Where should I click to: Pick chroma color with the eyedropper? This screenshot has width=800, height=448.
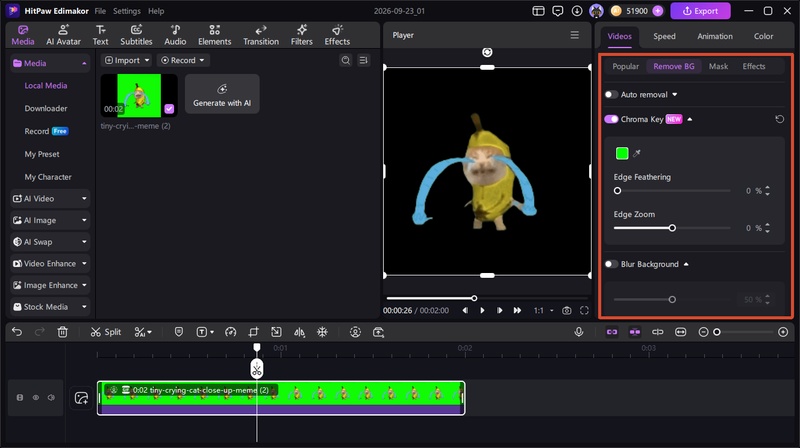pos(637,153)
